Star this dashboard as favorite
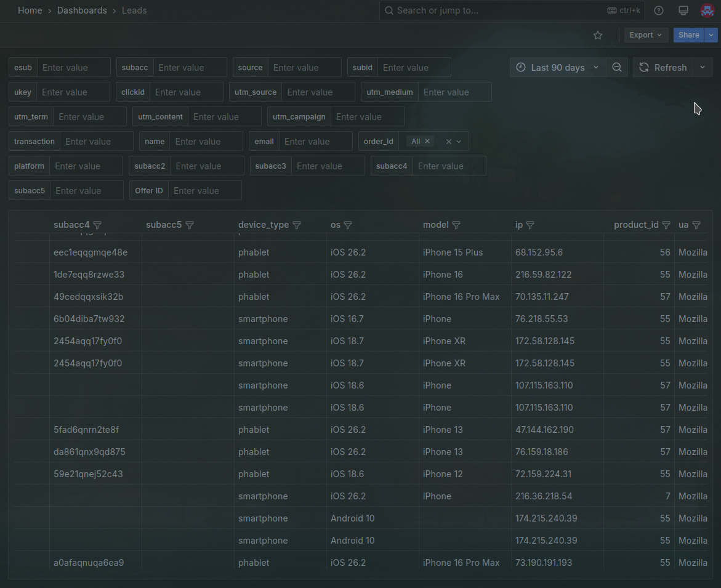The image size is (721, 588). click(x=597, y=35)
